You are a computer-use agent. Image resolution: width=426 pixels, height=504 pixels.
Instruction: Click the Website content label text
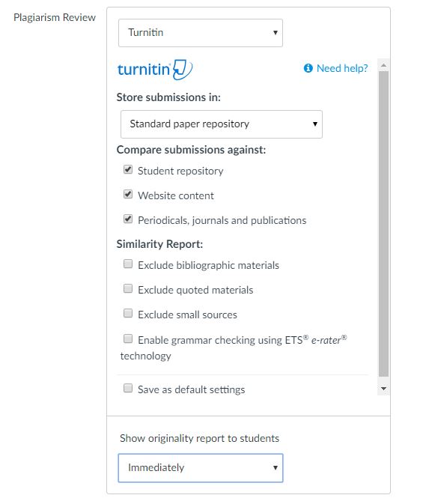176,195
